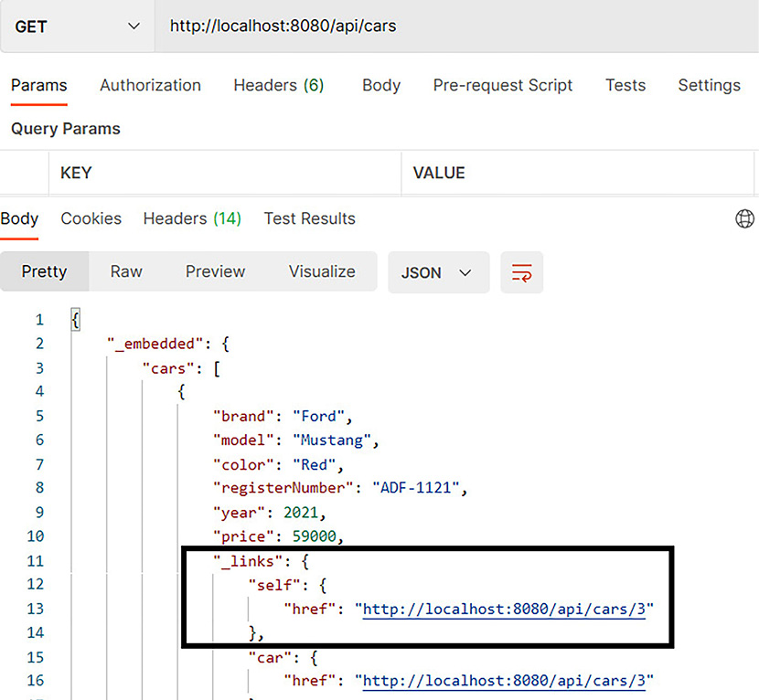This screenshot has height=700, width=759.
Task: Select the request Body tab
Action: (x=380, y=85)
